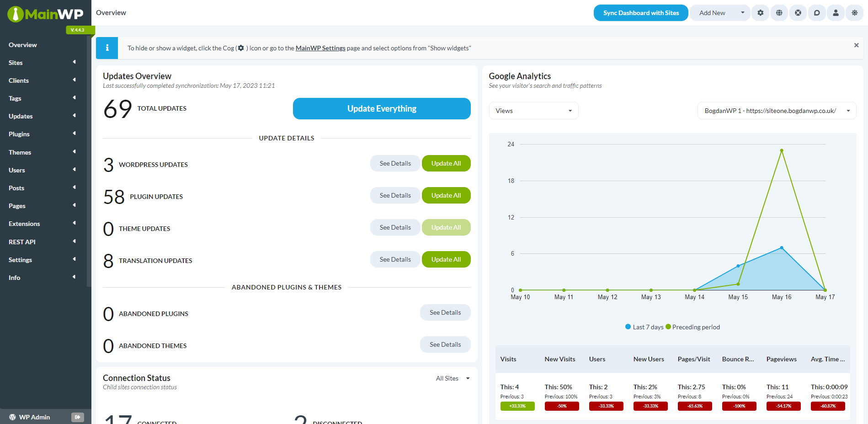Open the All Sites connection filter
868x424 pixels.
pos(453,378)
